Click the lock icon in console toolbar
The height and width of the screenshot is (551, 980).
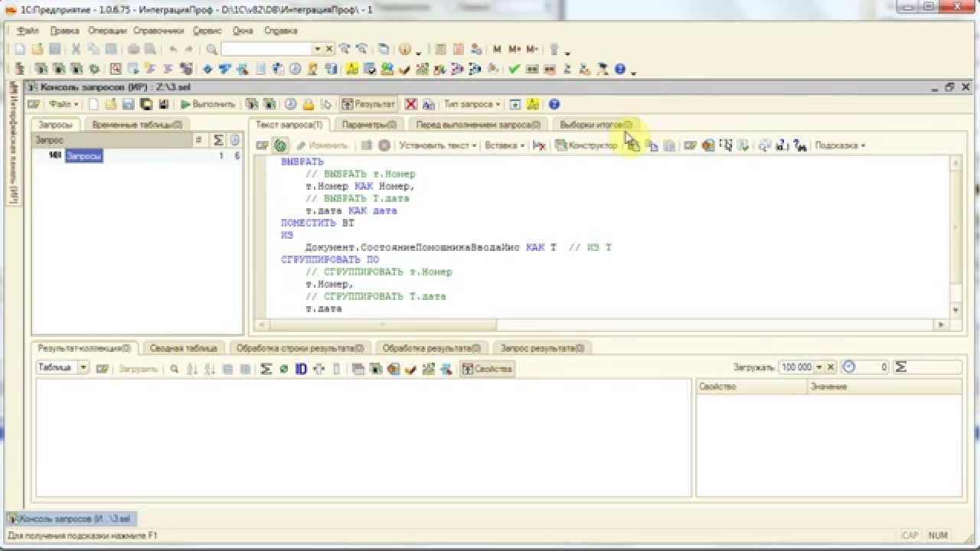309,104
